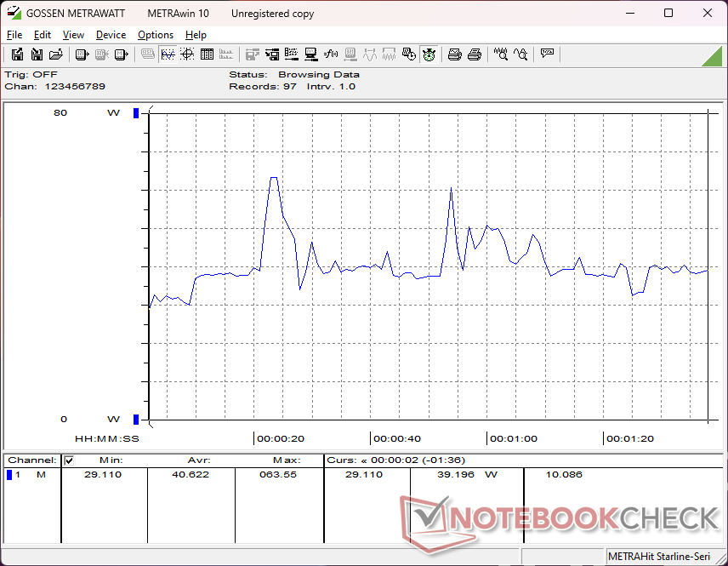This screenshot has height=566, width=728.
Task: Expand the View menu
Action: coord(73,35)
